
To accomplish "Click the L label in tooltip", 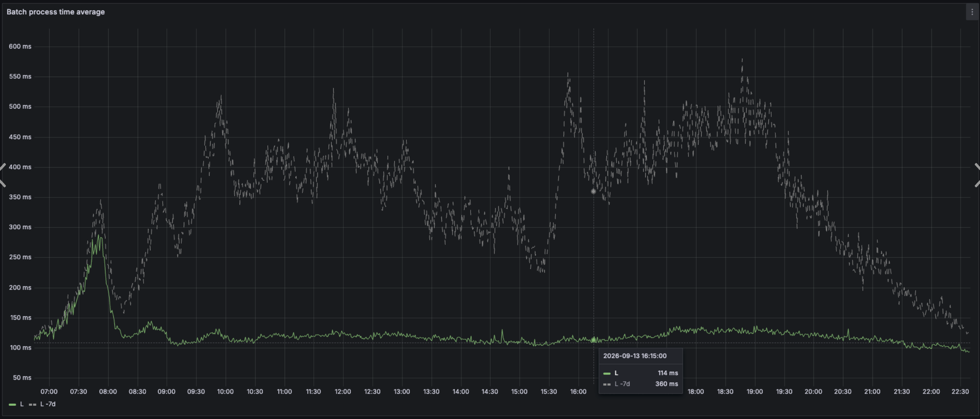I will (616, 373).
